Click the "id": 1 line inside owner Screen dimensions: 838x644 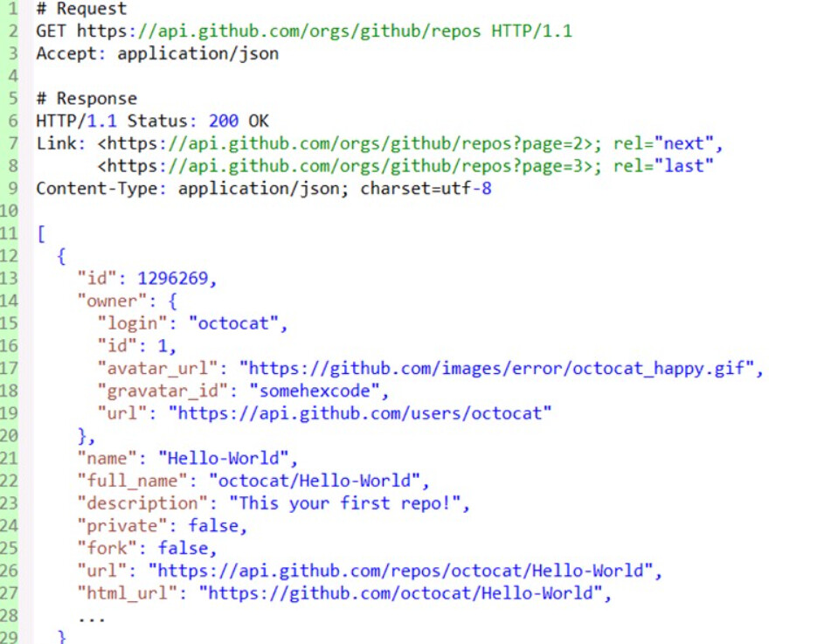click(x=136, y=346)
